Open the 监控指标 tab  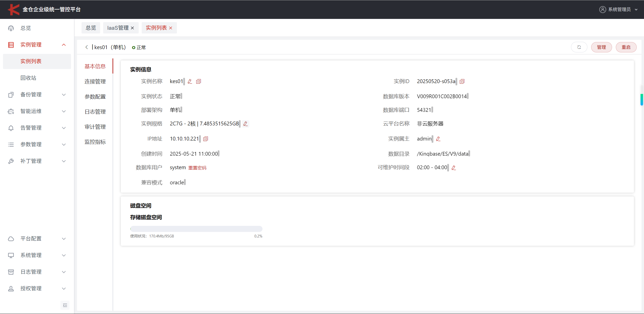tap(95, 142)
